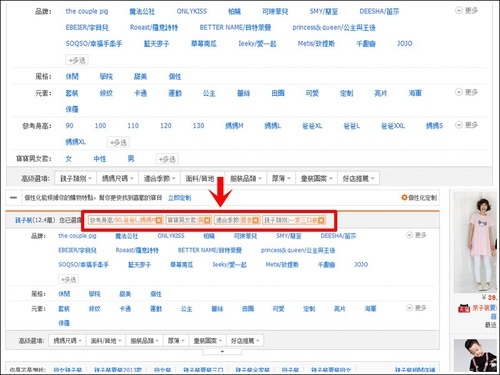Collapse lower filter panel with small down arrow
Viewport: 500px width, 375px height.
pyautogui.click(x=222, y=352)
